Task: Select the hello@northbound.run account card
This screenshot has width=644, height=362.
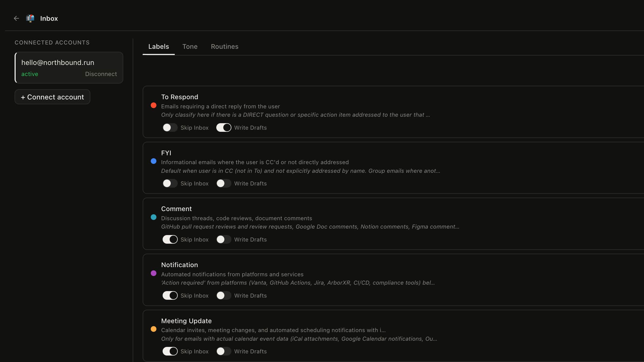Action: 69,68
